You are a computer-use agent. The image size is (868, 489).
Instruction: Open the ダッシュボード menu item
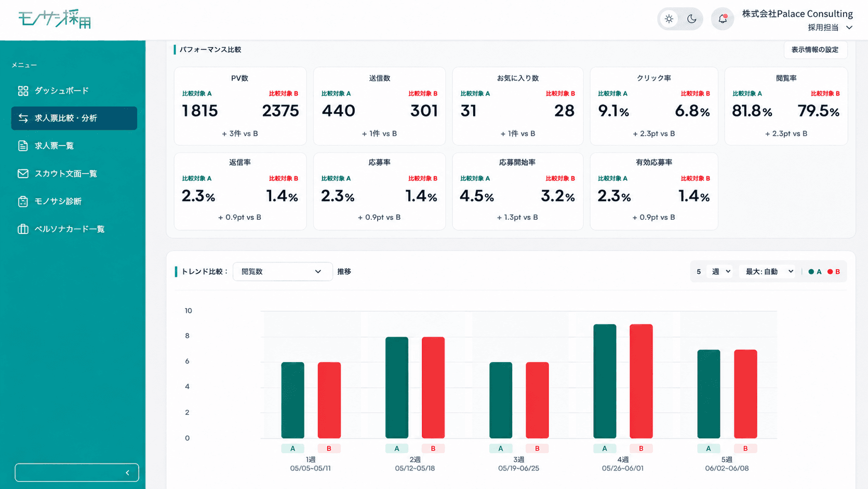click(74, 91)
